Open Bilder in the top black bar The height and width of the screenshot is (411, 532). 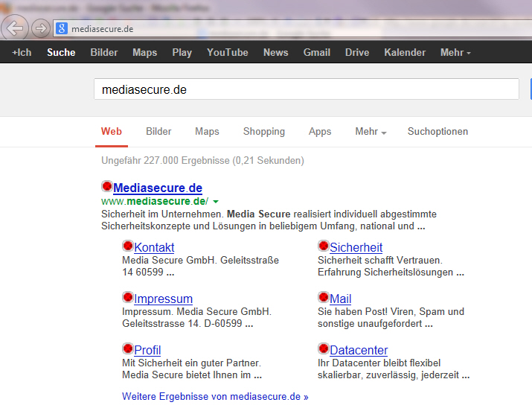click(x=104, y=53)
